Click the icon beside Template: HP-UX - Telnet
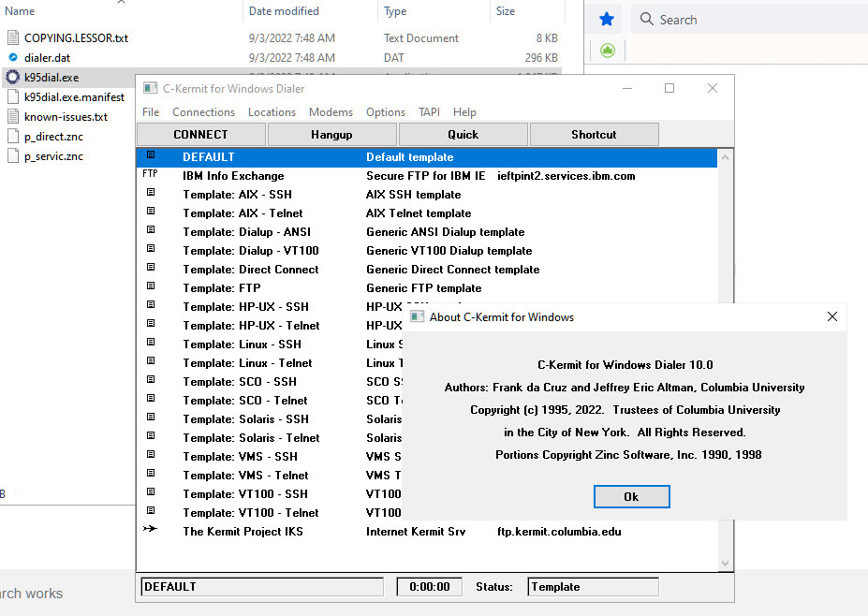Viewport: 868px width, 616px height. [151, 323]
